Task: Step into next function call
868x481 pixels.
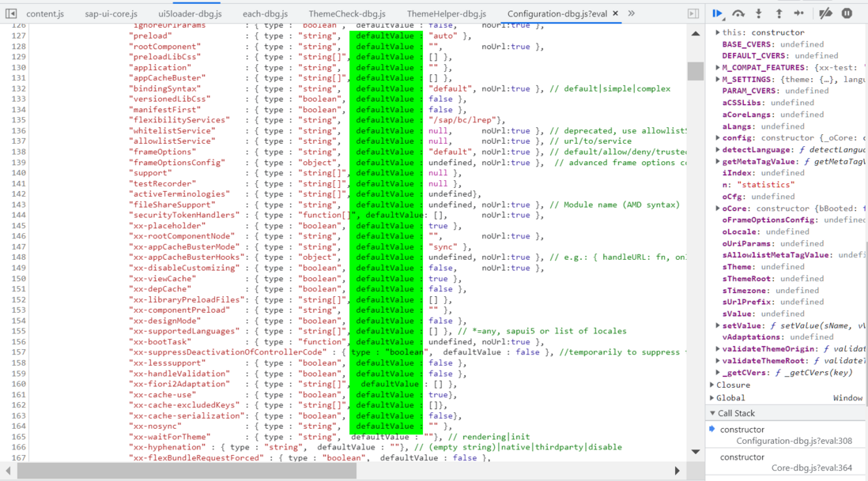Action: coord(759,13)
